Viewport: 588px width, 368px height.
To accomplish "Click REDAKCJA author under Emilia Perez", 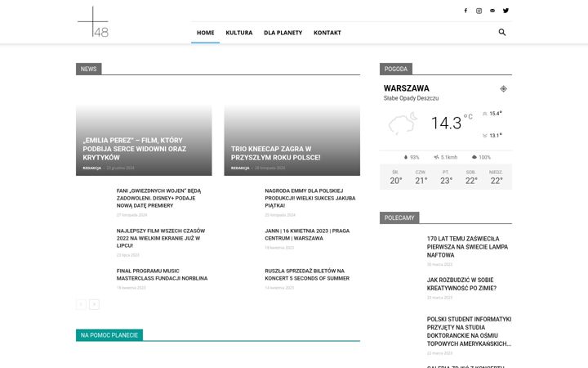I will [91, 168].
